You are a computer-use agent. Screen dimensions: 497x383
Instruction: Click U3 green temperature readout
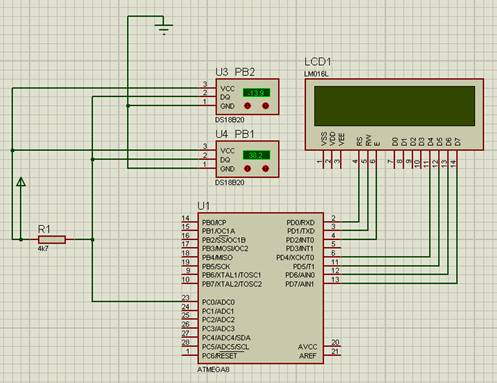click(256, 93)
